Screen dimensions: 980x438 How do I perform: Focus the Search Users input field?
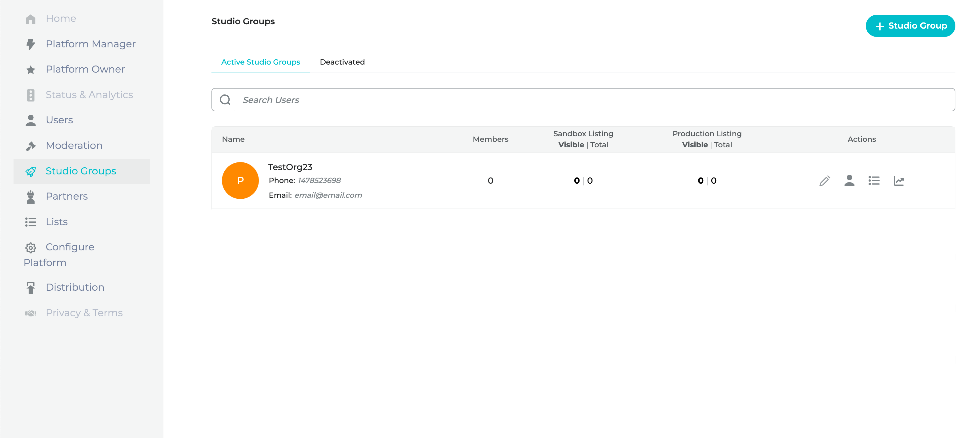tap(571, 100)
